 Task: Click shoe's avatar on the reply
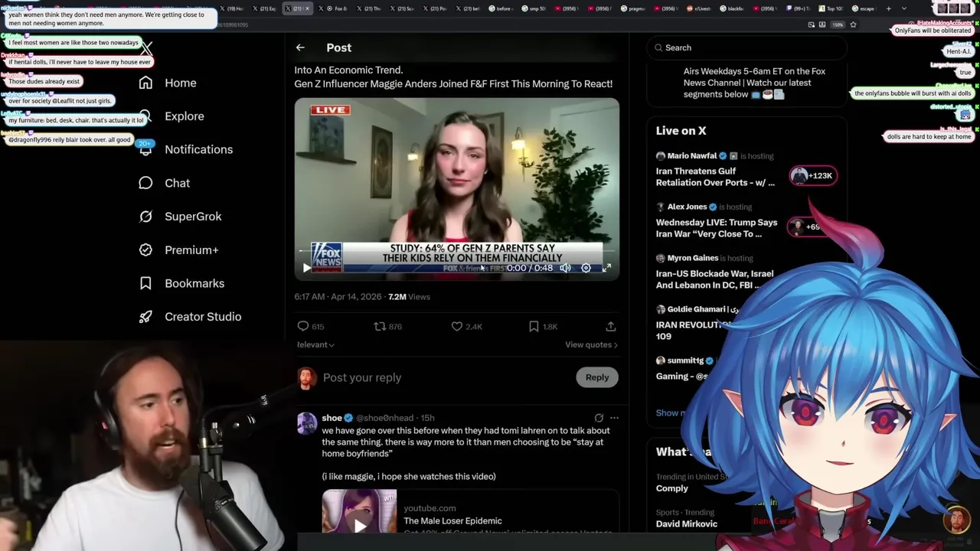tap(307, 423)
